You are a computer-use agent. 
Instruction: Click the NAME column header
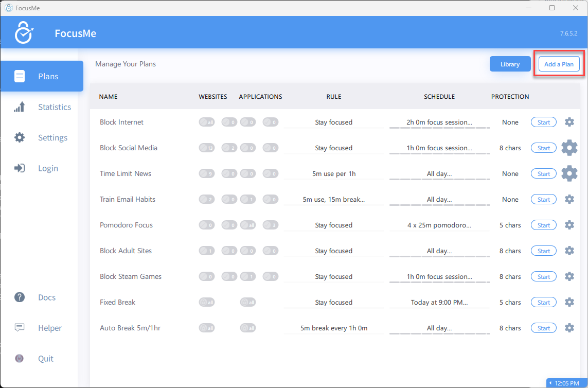pyautogui.click(x=108, y=96)
